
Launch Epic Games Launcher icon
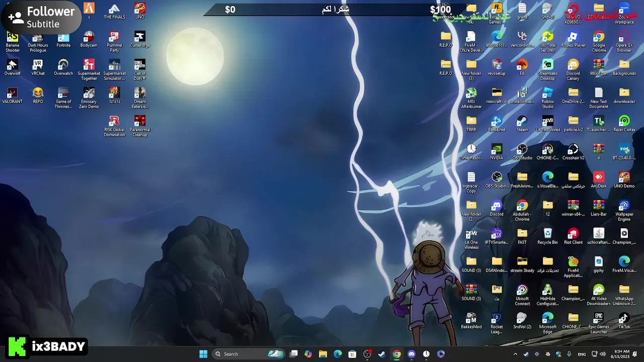pyautogui.click(x=599, y=324)
